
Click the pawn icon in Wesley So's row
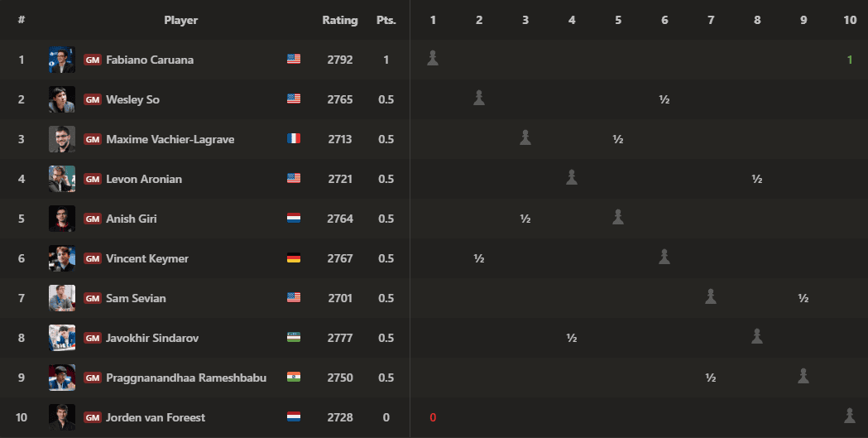coord(479,98)
